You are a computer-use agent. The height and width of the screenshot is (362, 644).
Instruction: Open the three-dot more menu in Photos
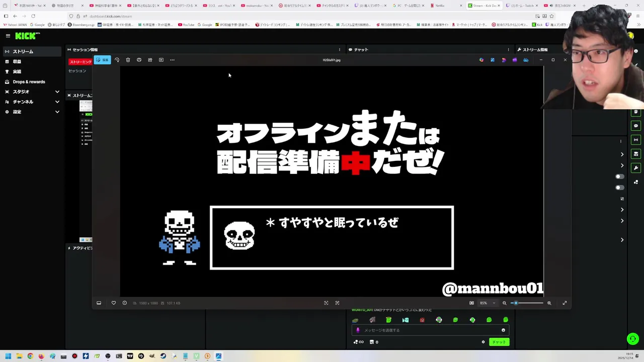point(172,60)
